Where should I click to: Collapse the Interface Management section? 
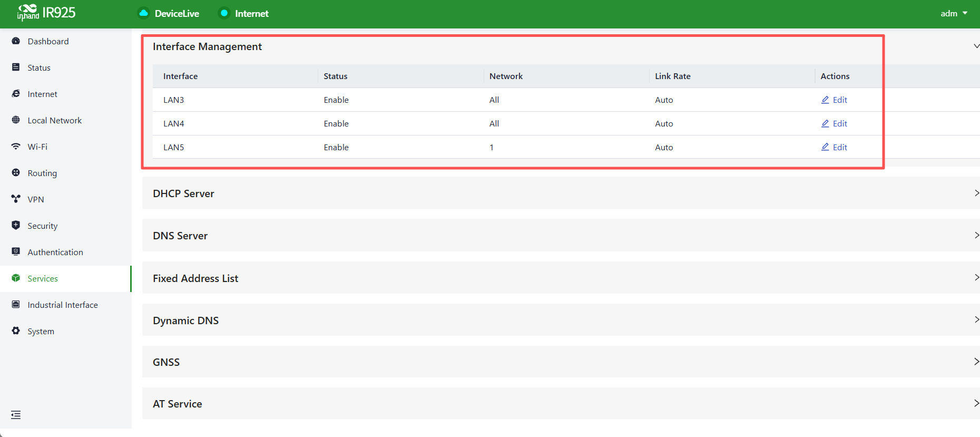pyautogui.click(x=976, y=46)
